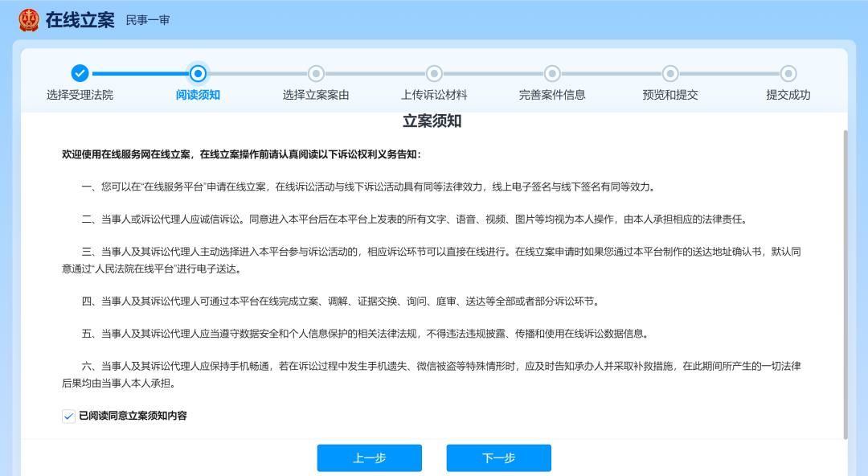This screenshot has width=868, height=476.
Task: Click the 在线立案 header title
Action: click(80, 20)
